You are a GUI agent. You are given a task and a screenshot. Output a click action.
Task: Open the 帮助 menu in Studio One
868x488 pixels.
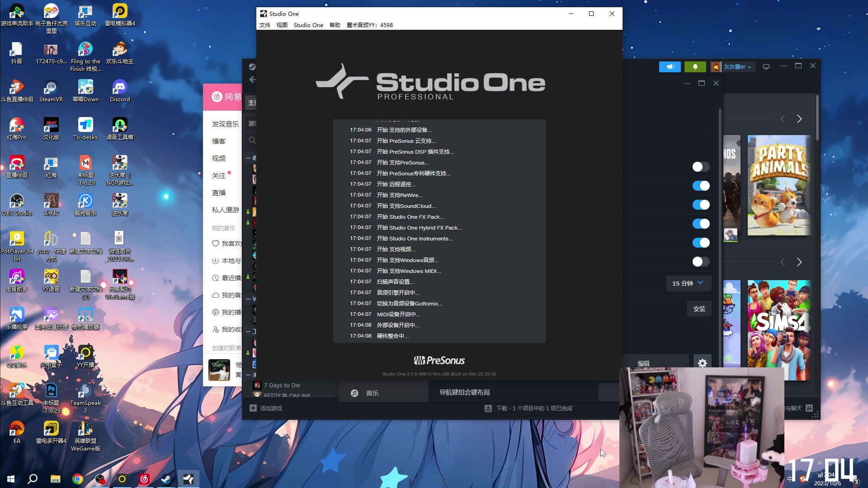pyautogui.click(x=335, y=25)
